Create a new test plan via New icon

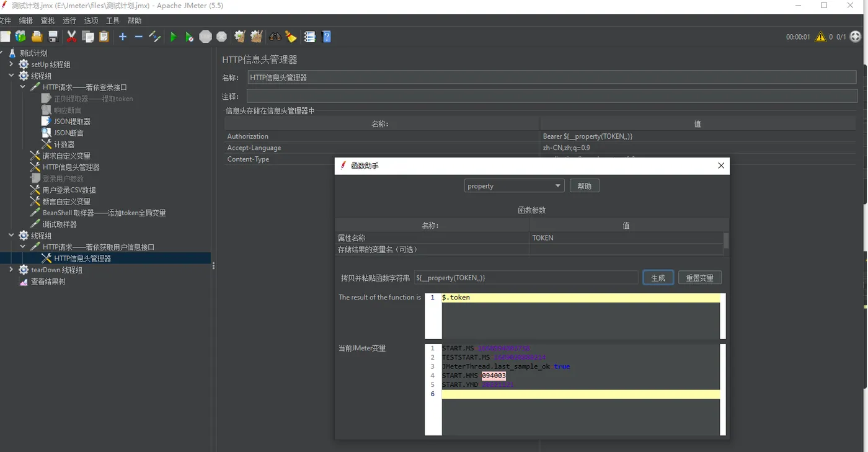[5, 37]
